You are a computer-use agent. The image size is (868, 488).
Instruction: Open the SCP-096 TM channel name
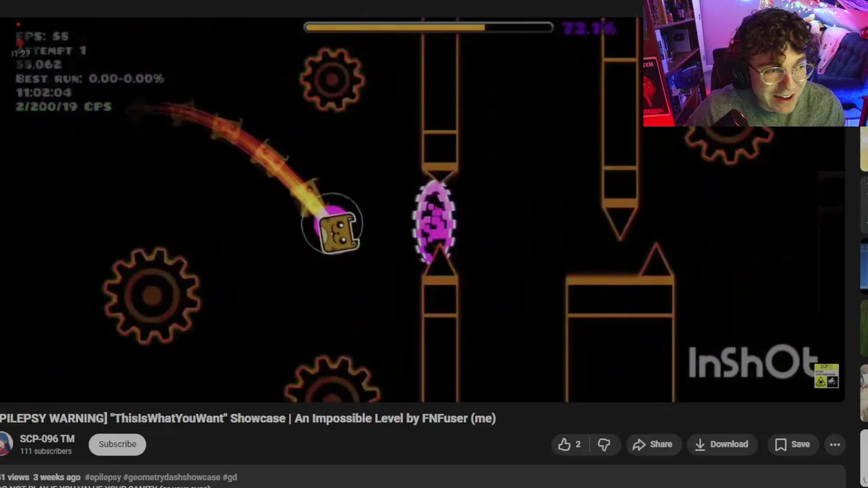(47, 439)
